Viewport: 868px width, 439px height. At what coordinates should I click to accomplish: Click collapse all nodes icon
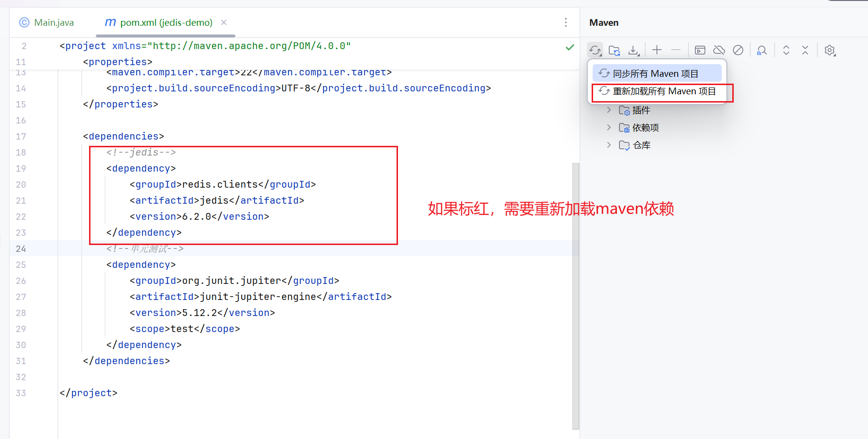805,50
